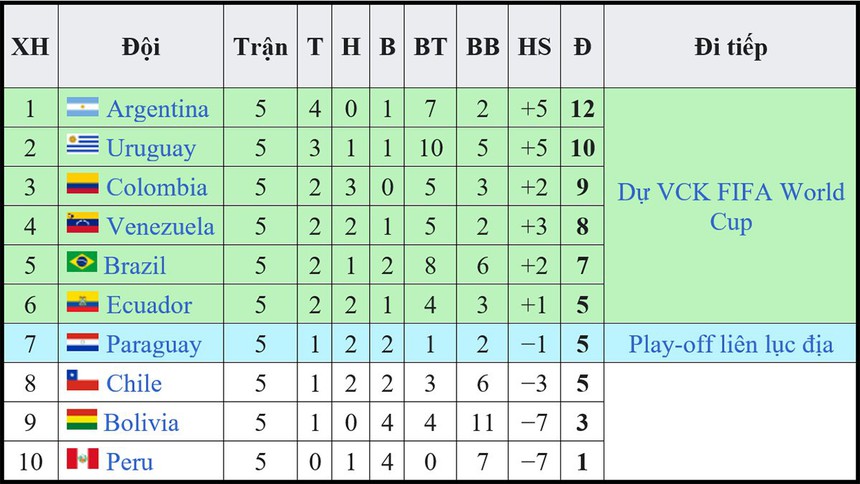Click the Peru flag icon
Screen dimensions: 860x484
[82, 460]
